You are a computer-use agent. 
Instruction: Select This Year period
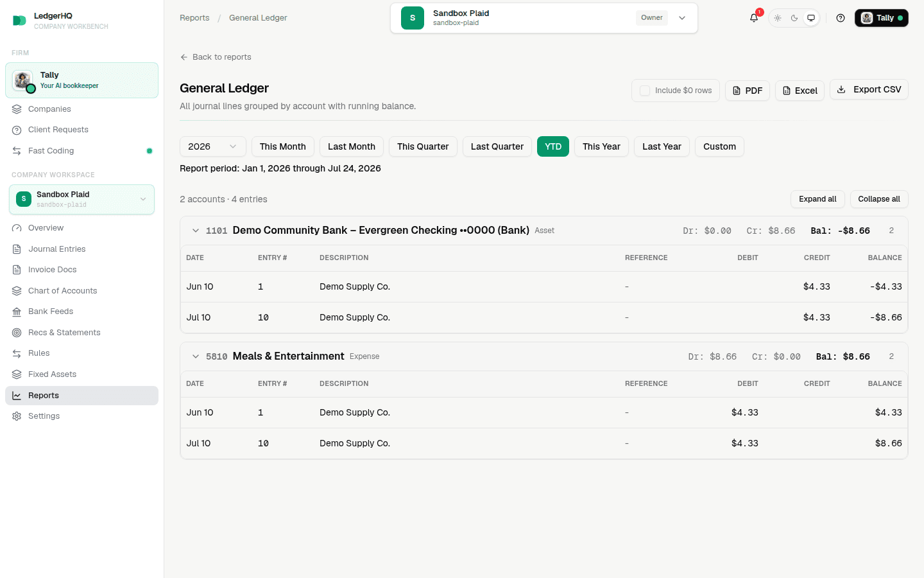[601, 146]
